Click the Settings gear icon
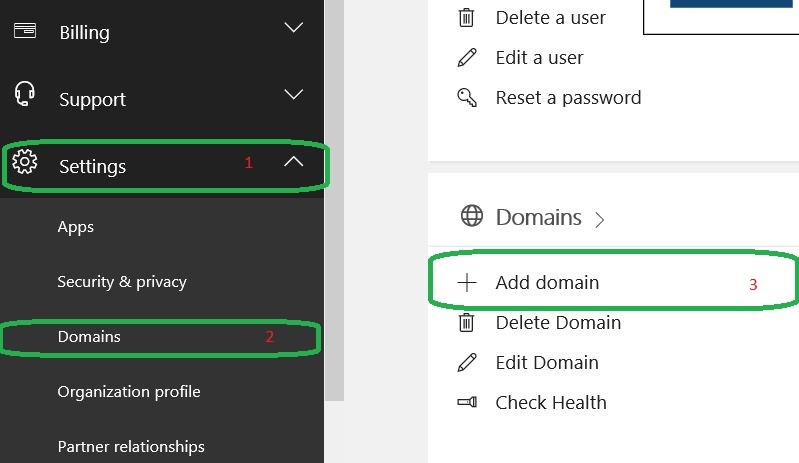The image size is (799, 463). click(25, 162)
